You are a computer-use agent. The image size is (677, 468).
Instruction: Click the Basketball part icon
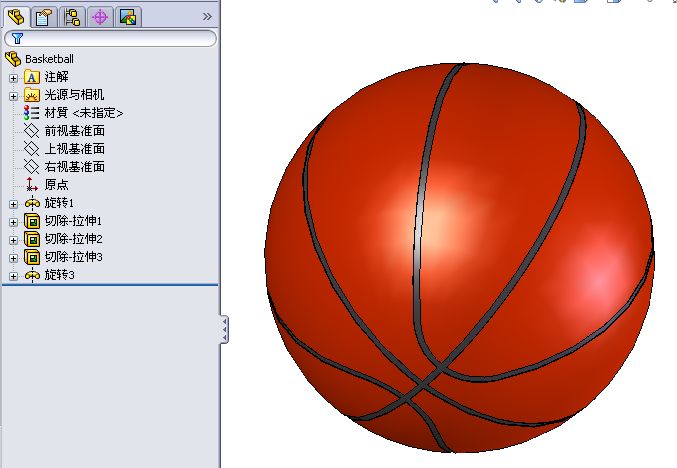[13, 59]
